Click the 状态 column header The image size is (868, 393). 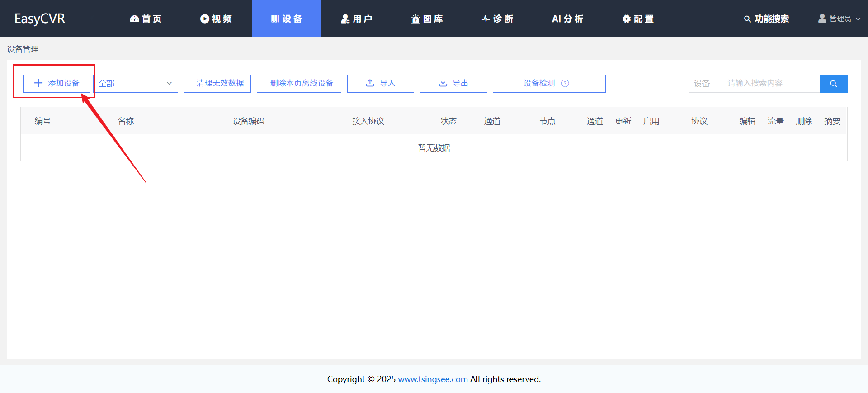pos(449,121)
